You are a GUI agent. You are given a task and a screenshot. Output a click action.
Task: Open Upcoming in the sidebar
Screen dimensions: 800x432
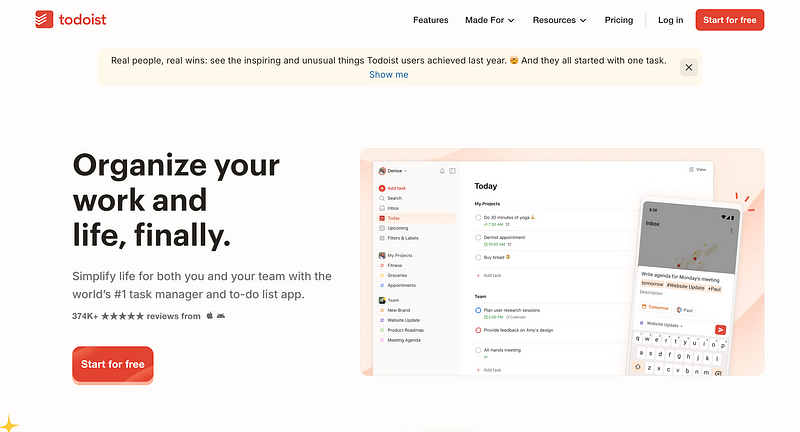tap(393, 228)
